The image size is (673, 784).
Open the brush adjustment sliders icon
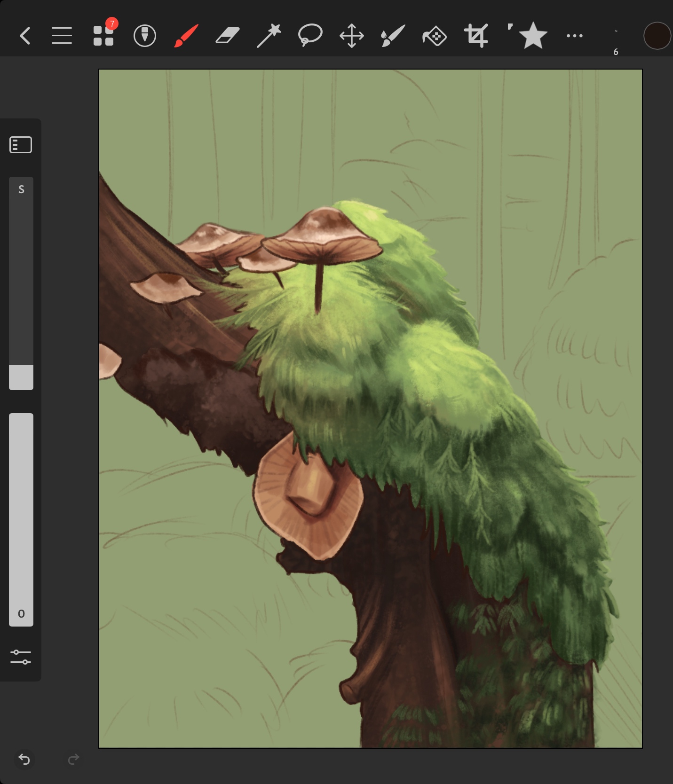[21, 657]
